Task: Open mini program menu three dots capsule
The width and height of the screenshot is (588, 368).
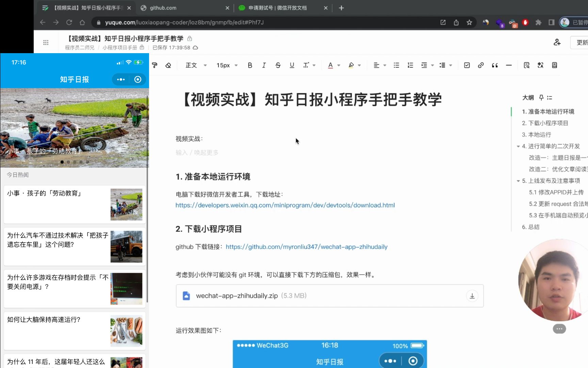Action: point(121,79)
